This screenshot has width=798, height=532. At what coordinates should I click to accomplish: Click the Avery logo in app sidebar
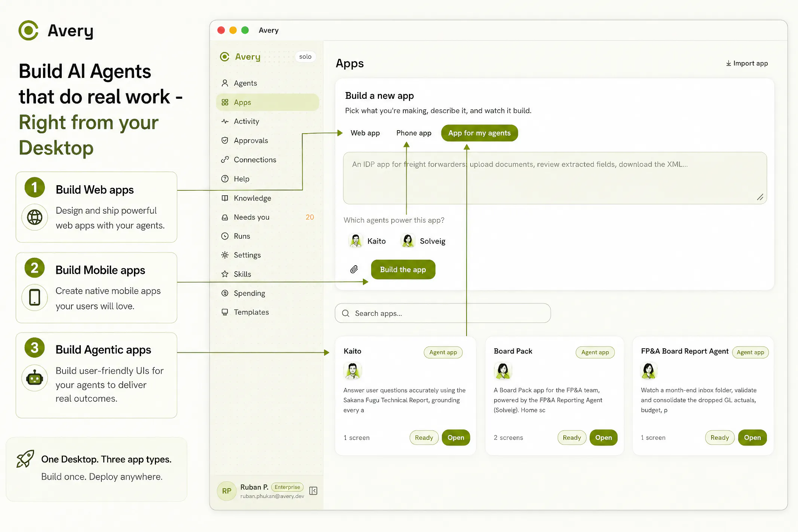[x=224, y=56]
